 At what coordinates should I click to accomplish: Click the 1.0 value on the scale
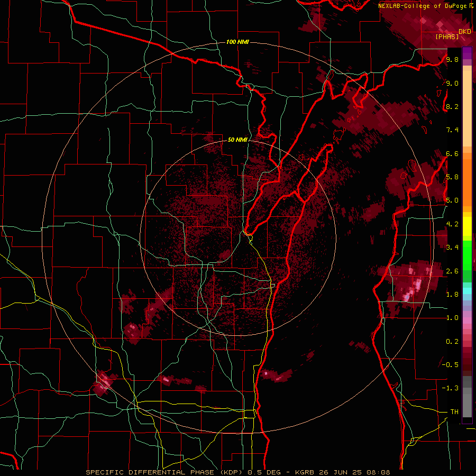pos(452,318)
